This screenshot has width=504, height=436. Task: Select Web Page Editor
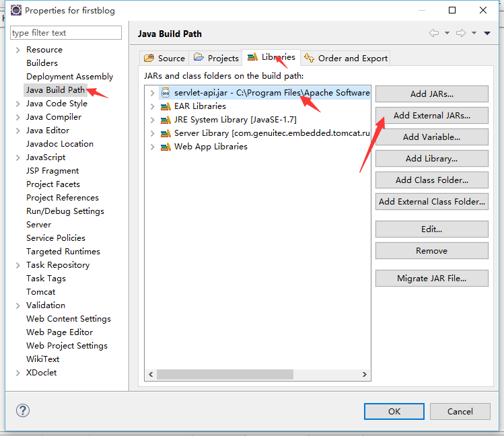pos(59,332)
